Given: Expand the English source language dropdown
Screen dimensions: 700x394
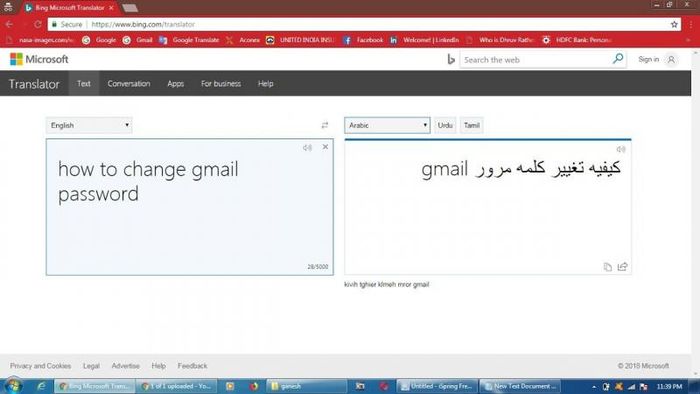Looking at the screenshot, I should 89,125.
